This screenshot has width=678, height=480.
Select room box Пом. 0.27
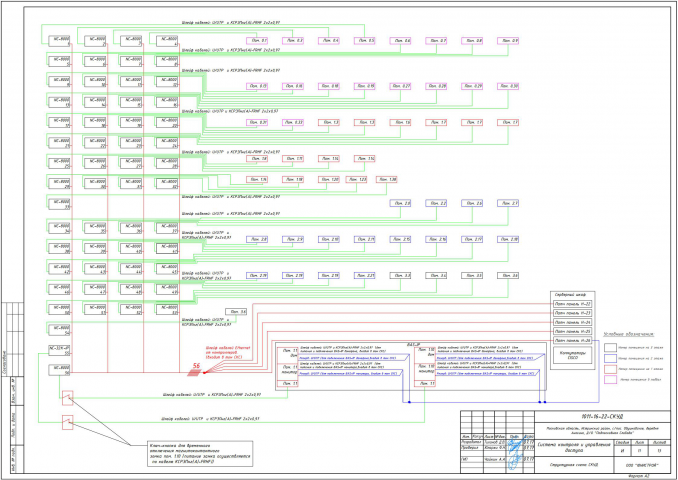[400, 86]
